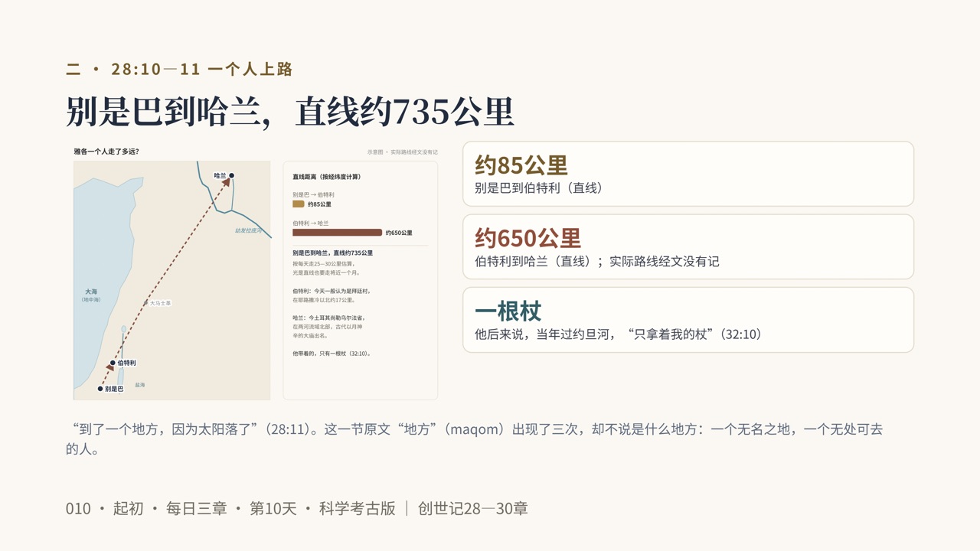
Task: Click the note 示意图 · 实际路线经文没有记
Action: click(x=403, y=152)
